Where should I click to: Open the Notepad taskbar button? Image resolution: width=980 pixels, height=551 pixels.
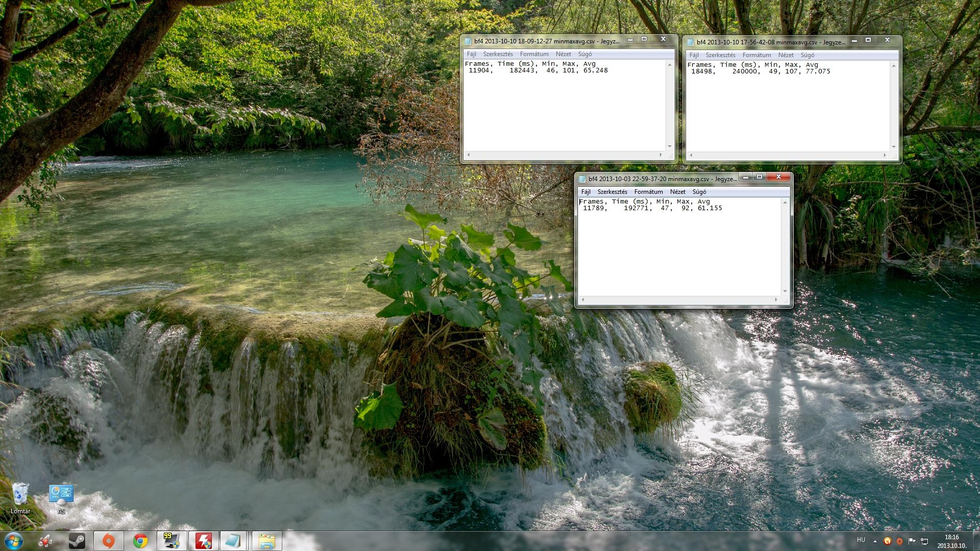[234, 541]
